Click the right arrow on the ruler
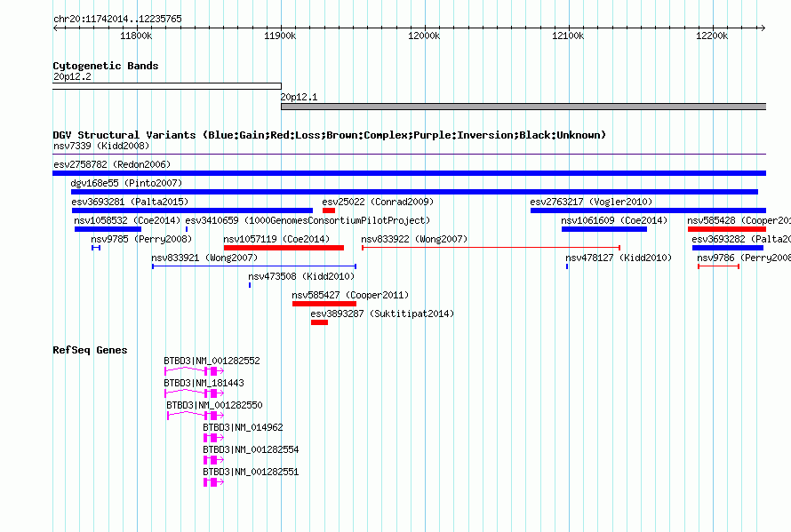The image size is (791, 532). [763, 28]
